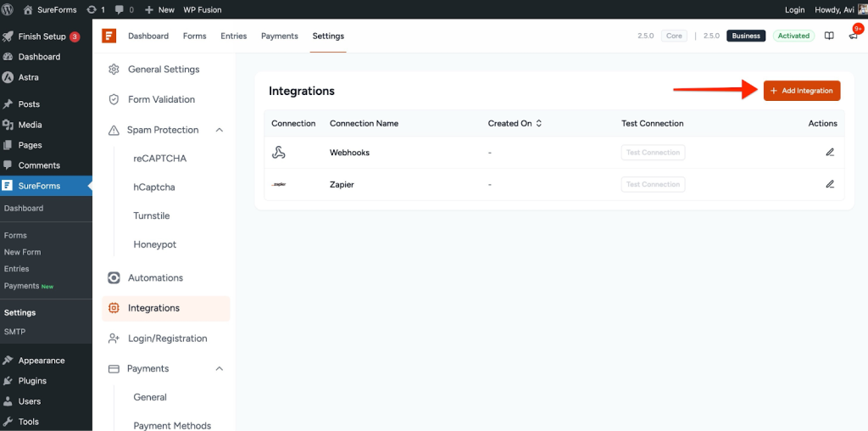Open Plugins in WordPress menu
Screen dimensions: 868x431
click(32, 381)
